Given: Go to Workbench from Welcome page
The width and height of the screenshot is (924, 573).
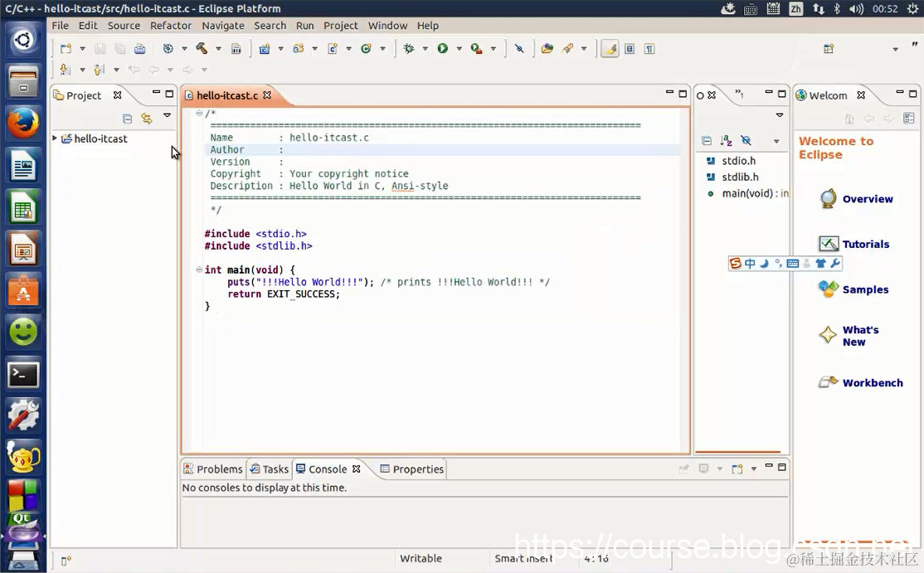Looking at the screenshot, I should pos(861,383).
